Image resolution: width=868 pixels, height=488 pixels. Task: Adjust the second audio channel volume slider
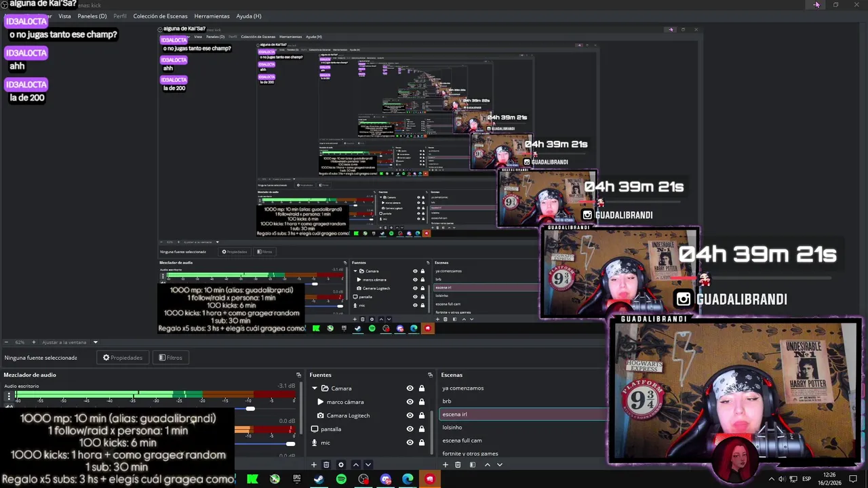coord(290,444)
